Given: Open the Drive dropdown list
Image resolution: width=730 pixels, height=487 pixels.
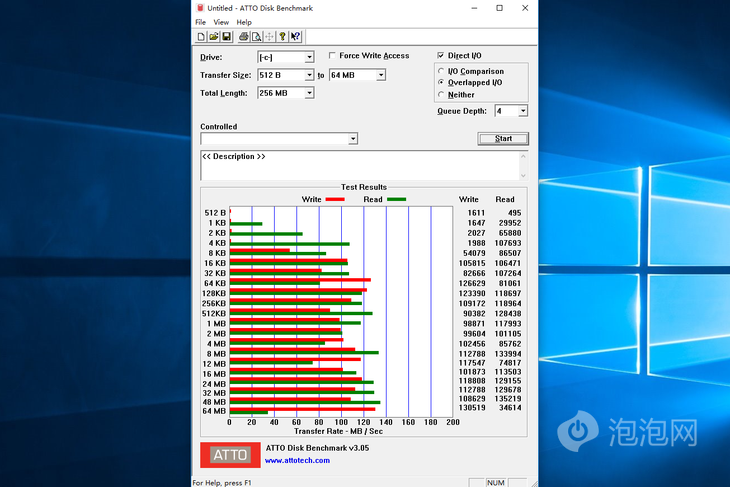Looking at the screenshot, I should point(309,58).
